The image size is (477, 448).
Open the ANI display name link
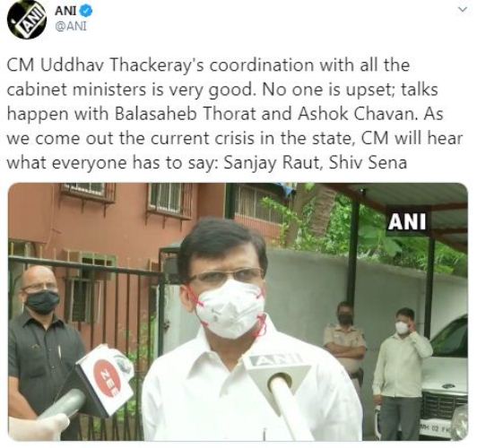pyautogui.click(x=65, y=12)
